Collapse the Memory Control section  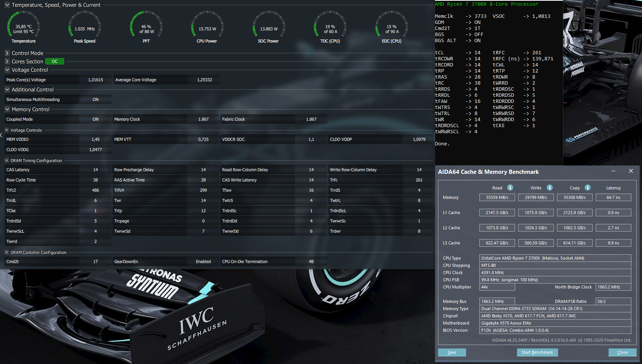pyautogui.click(x=7, y=109)
